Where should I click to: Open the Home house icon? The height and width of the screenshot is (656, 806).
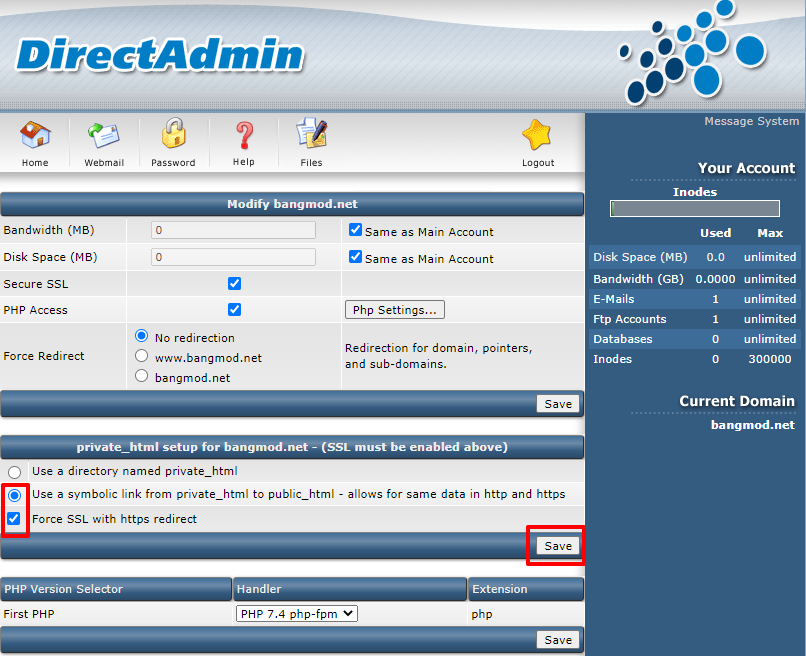(35, 135)
